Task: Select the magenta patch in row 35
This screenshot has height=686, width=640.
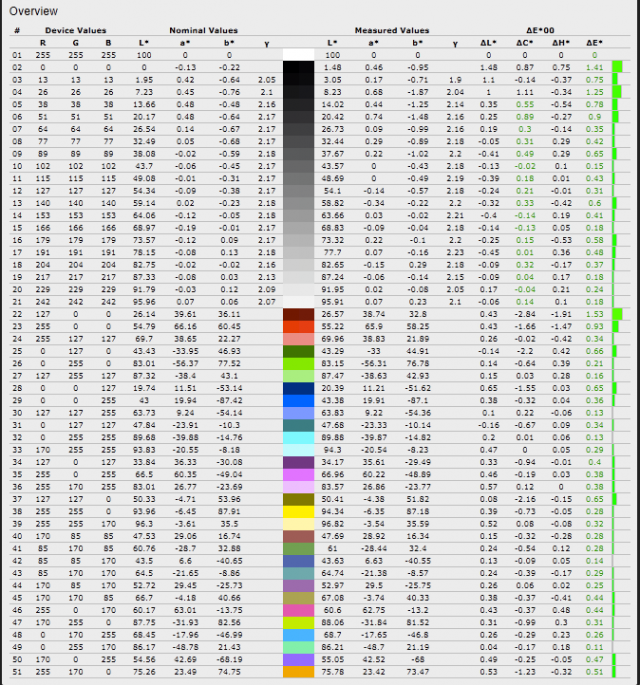Action: coord(298,474)
